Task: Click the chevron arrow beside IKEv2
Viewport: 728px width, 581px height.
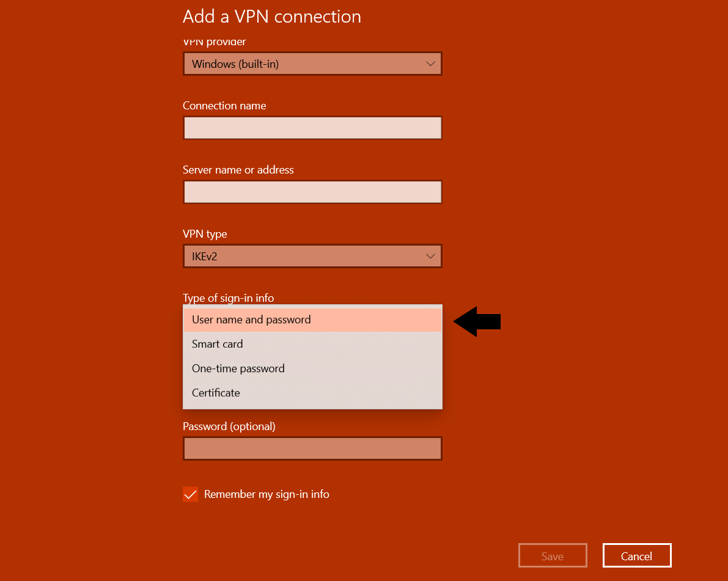Action: point(430,257)
